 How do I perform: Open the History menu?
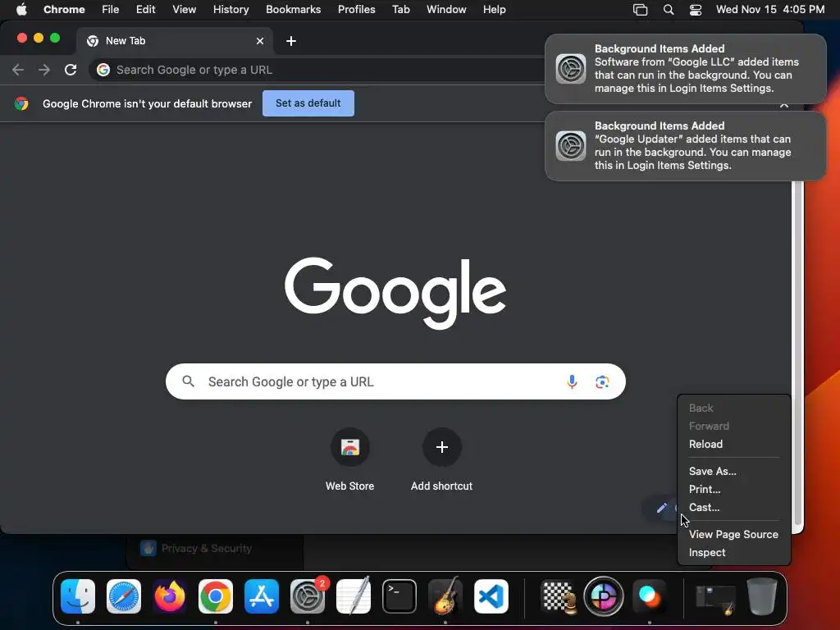click(231, 10)
